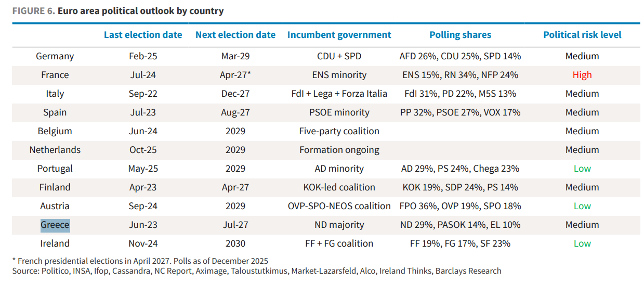This screenshot has width=644, height=282.
Task: Select the "Incumbent government" column header
Action: point(339,35)
